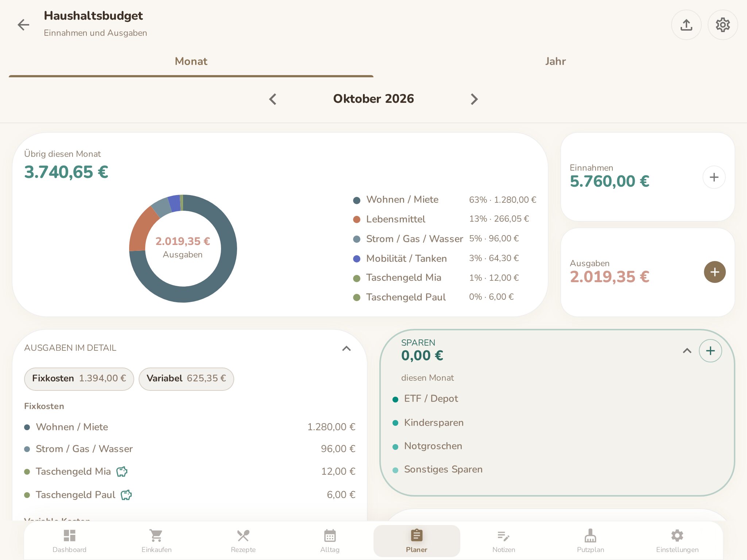
Task: Tap piggy bank icon next to Taschengeld Mia
Action: tap(122, 471)
